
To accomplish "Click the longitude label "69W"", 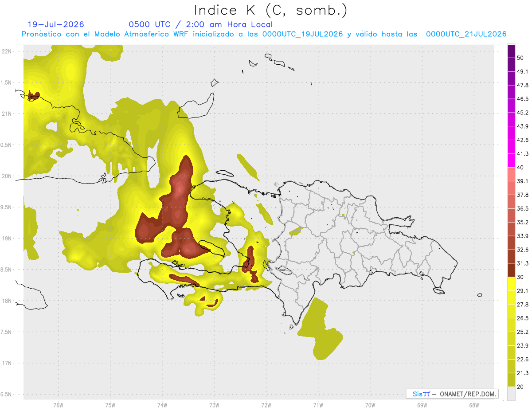I will (422, 405).
